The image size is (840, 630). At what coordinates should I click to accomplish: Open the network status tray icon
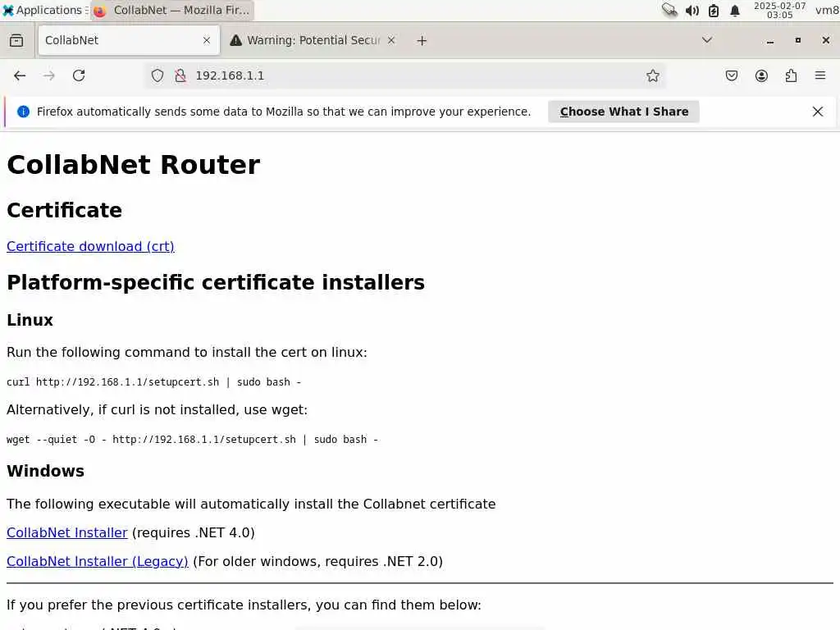tap(669, 10)
